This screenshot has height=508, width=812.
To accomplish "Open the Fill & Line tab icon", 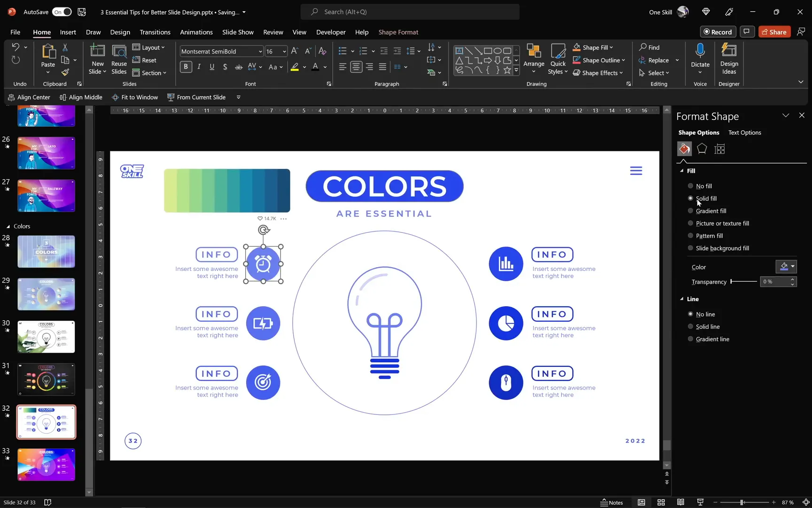I will pyautogui.click(x=684, y=149).
